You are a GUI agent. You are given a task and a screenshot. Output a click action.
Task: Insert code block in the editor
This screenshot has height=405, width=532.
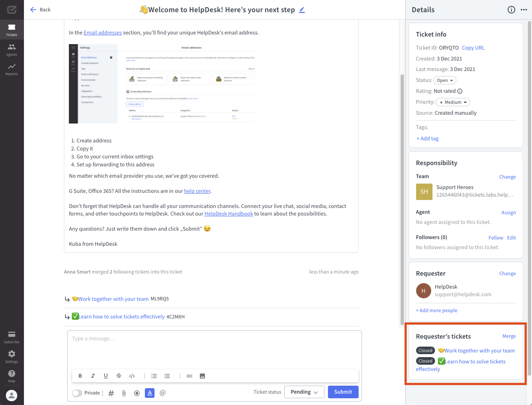point(132,376)
